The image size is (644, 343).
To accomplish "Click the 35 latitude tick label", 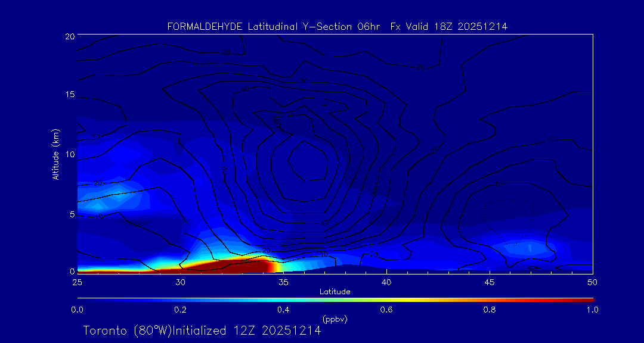I will (x=283, y=282).
